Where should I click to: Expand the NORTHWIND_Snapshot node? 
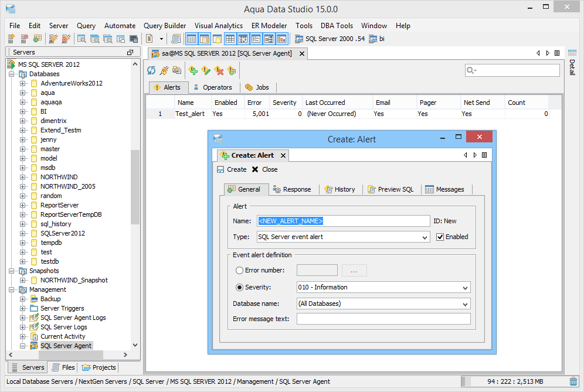point(23,280)
